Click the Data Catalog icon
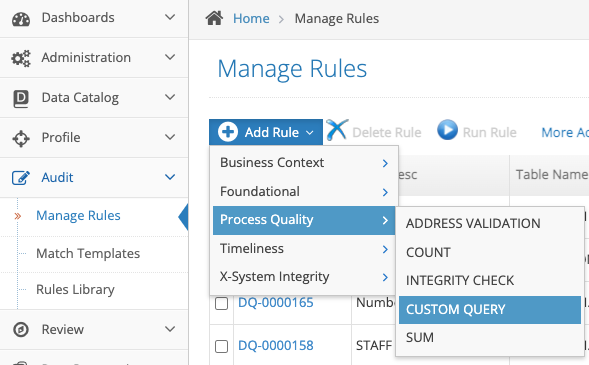589x365 pixels. (21, 99)
